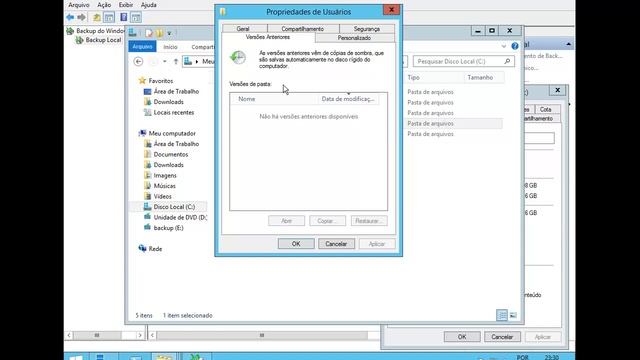Open Locais recentes in navigation pane
The width and height of the screenshot is (640, 360).
tap(173, 112)
